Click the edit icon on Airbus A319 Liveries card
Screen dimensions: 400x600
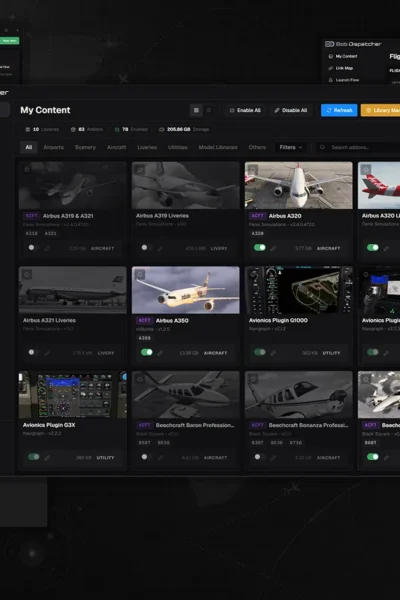[x=160, y=248]
